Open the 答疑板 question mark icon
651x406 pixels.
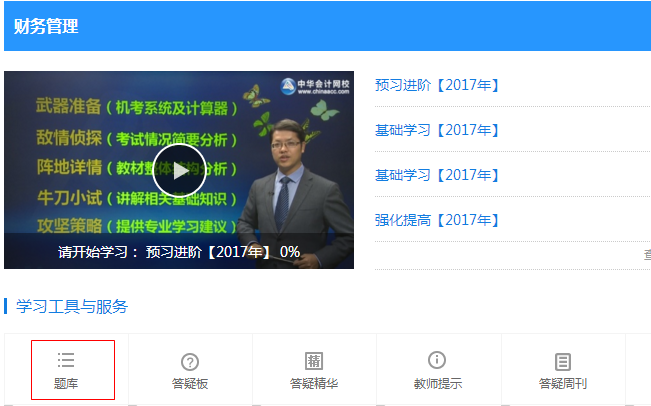(190, 362)
